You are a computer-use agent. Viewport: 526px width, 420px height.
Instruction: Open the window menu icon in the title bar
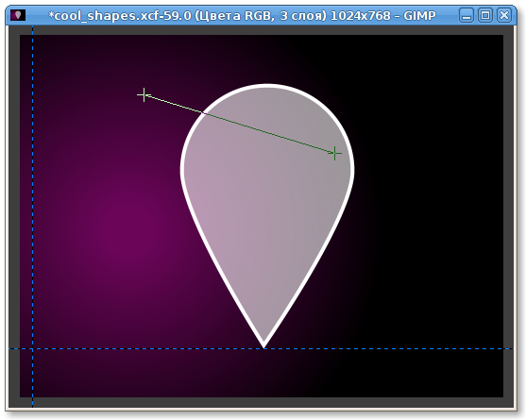click(x=18, y=15)
